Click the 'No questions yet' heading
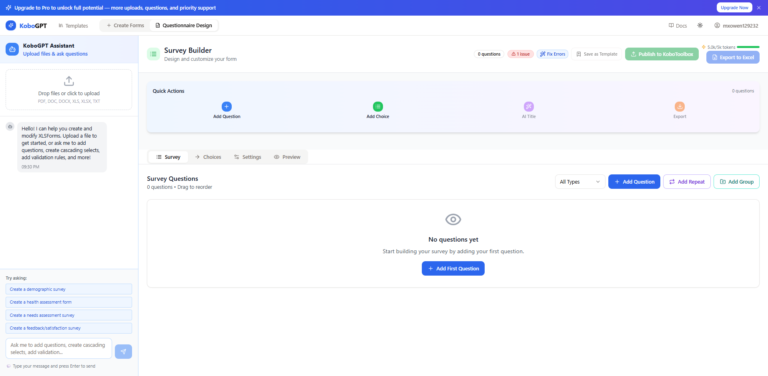This screenshot has height=376, width=768. (453, 240)
